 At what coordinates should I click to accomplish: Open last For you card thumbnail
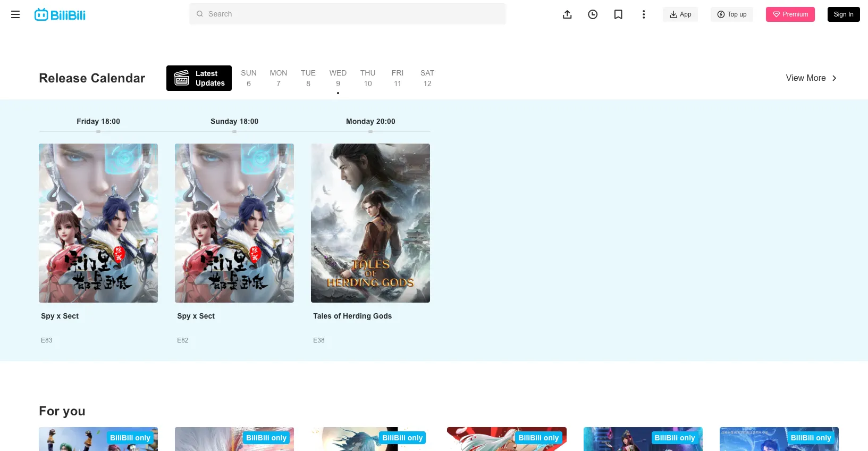(779, 439)
